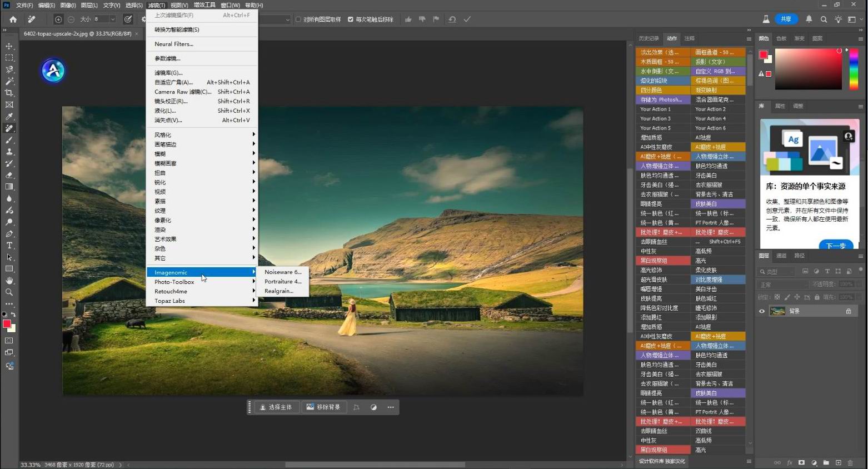868x469 pixels.
Task: Click the create new layer icon
Action: (x=838, y=462)
